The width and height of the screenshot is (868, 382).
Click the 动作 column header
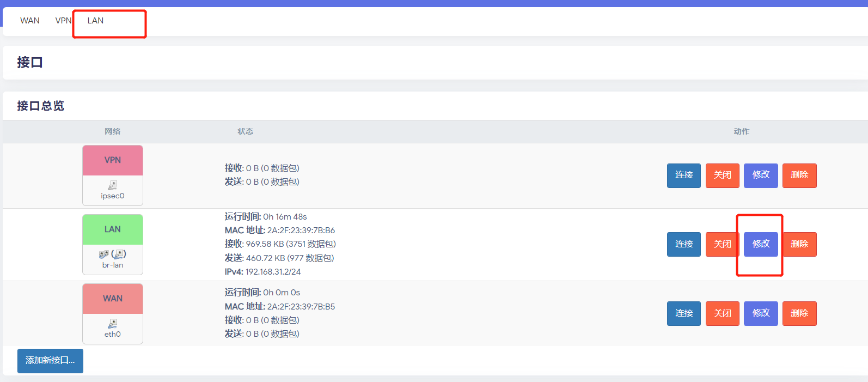742,131
